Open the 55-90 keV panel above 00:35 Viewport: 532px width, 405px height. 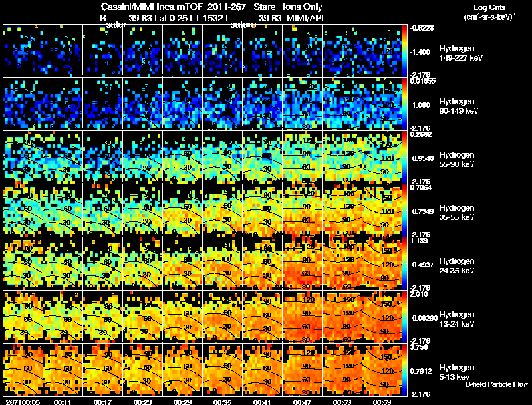pos(223,157)
